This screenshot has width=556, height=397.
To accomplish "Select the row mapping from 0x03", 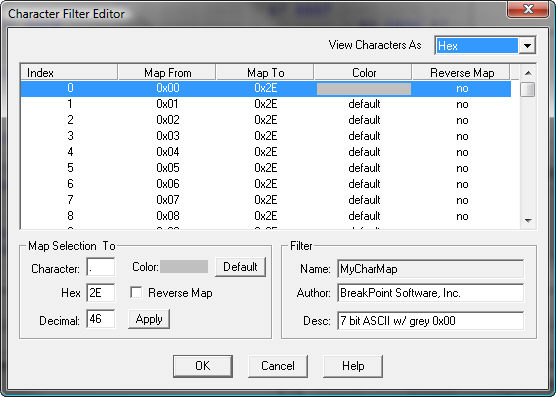I will click(x=266, y=136).
